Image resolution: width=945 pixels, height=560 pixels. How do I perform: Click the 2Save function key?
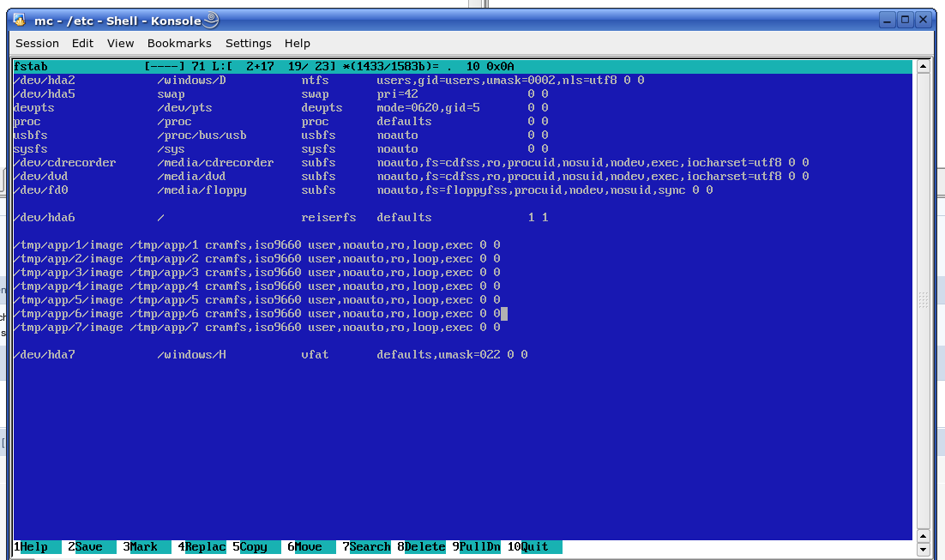(92, 547)
